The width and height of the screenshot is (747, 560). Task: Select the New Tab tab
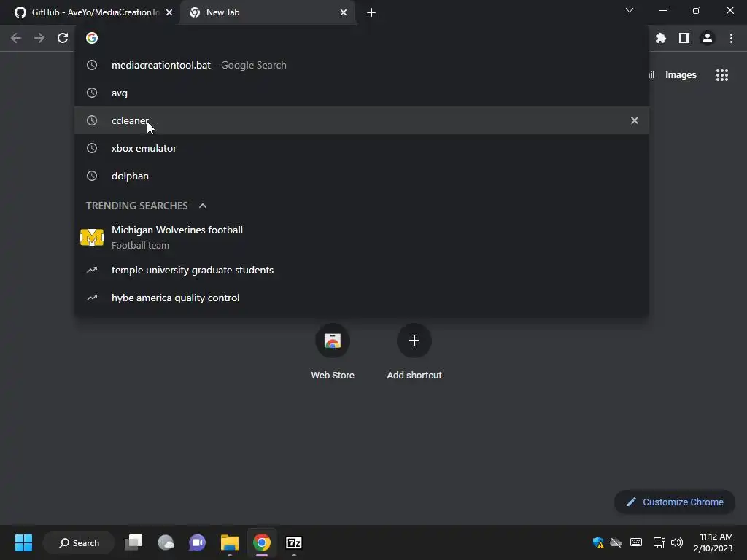pos(268,12)
